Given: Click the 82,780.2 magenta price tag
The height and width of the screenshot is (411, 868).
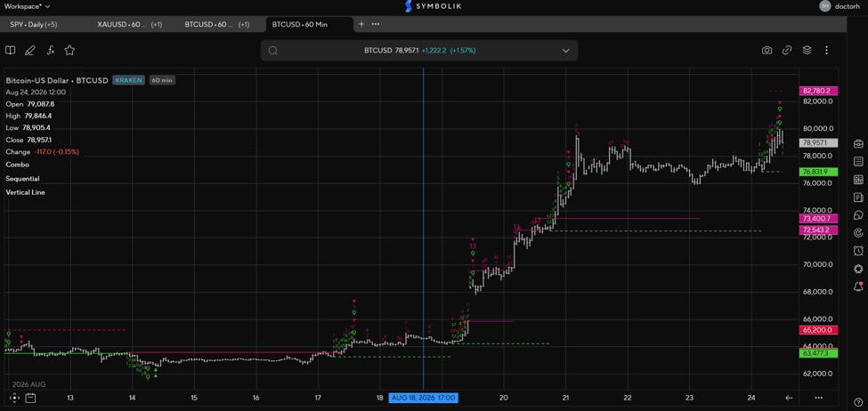Looking at the screenshot, I should click(x=819, y=90).
